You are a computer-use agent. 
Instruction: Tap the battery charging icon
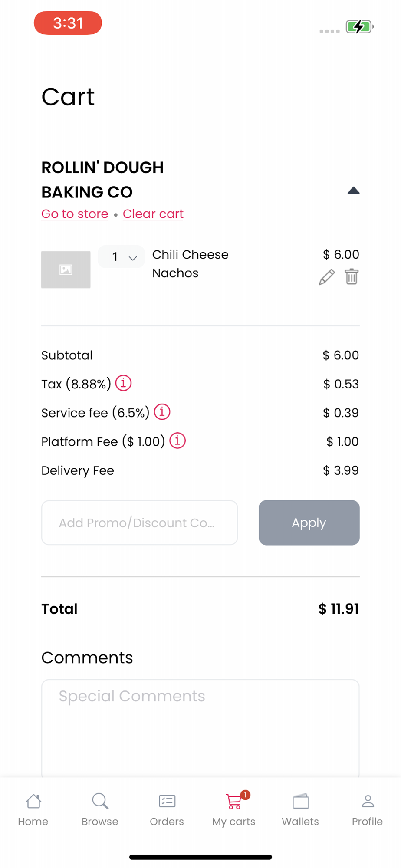pos(359,27)
